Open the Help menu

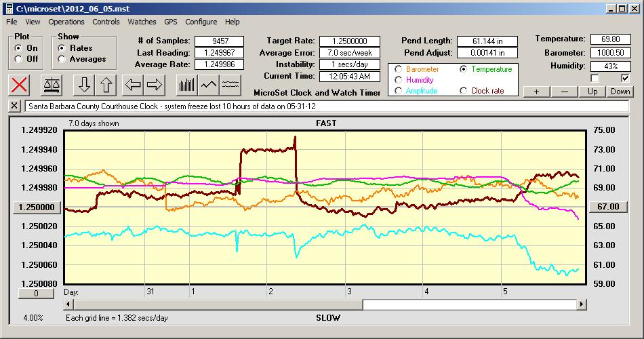tap(232, 22)
